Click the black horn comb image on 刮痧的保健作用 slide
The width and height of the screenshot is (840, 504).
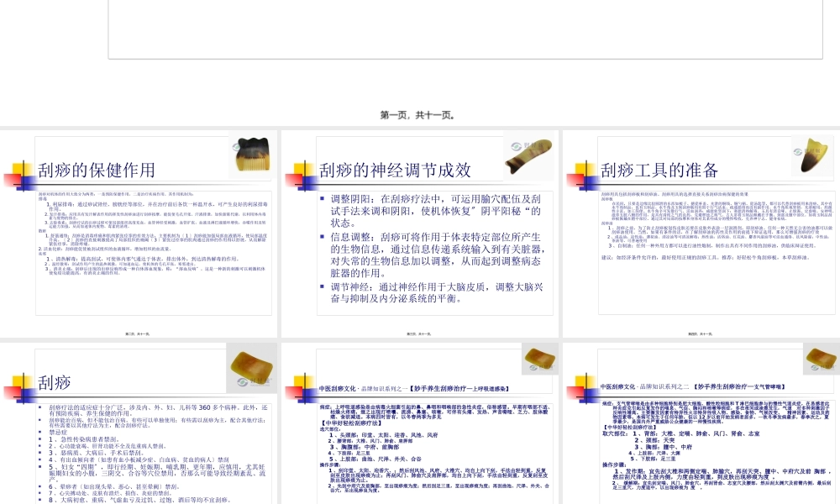(x=250, y=155)
